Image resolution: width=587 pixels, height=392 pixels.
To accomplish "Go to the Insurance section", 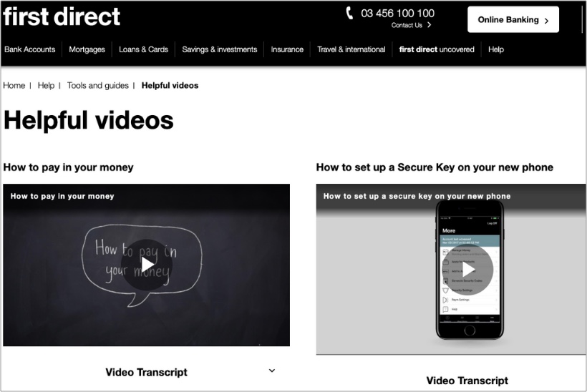I will [287, 49].
